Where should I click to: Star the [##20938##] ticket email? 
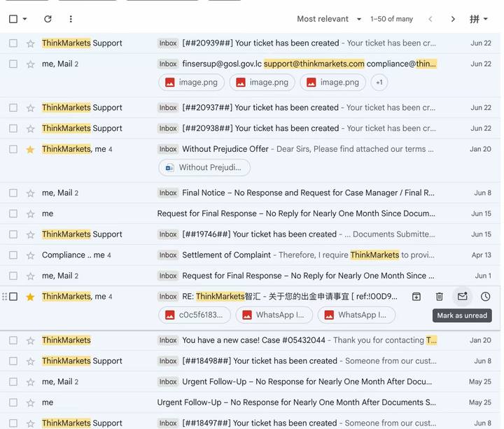click(x=31, y=129)
